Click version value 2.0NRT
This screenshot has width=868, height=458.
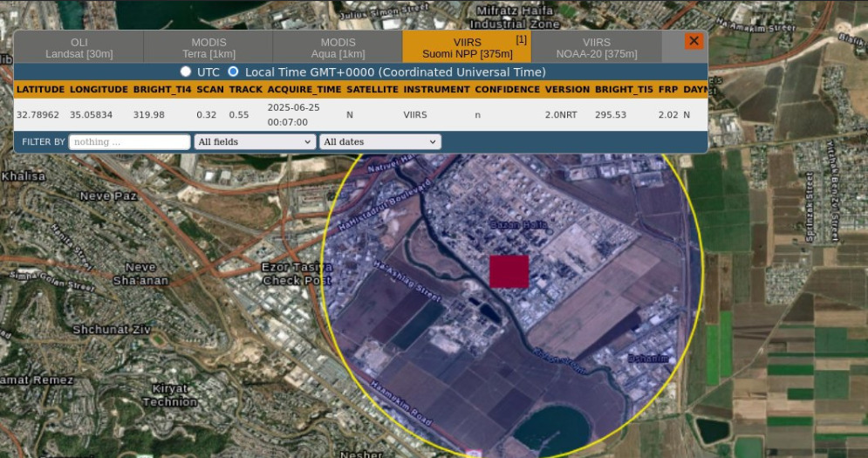coord(561,114)
